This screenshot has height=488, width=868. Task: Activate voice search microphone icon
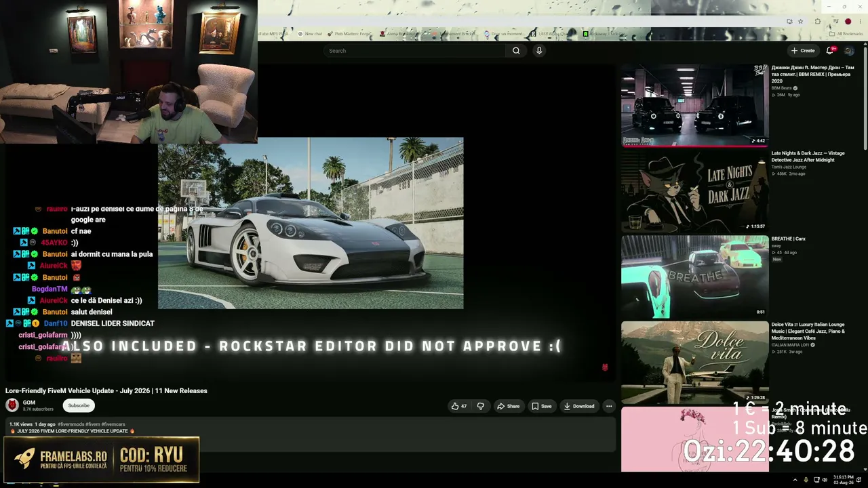point(539,51)
